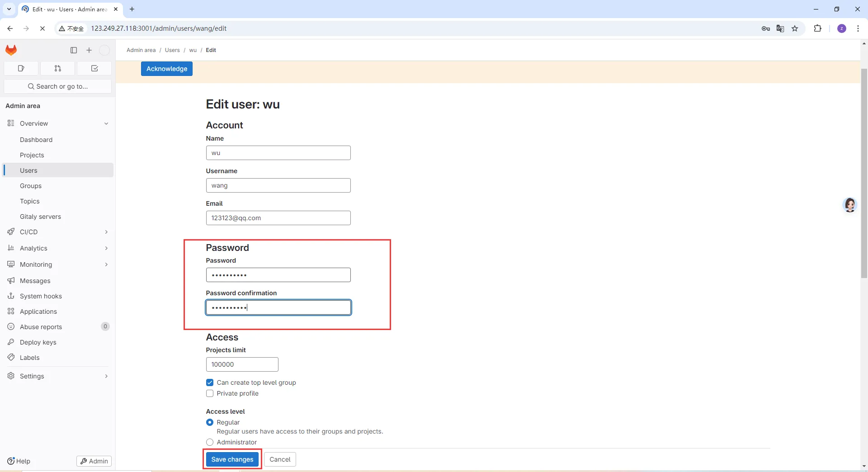Open the translate page icon
Image resolution: width=868 pixels, height=472 pixels.
tap(780, 28)
